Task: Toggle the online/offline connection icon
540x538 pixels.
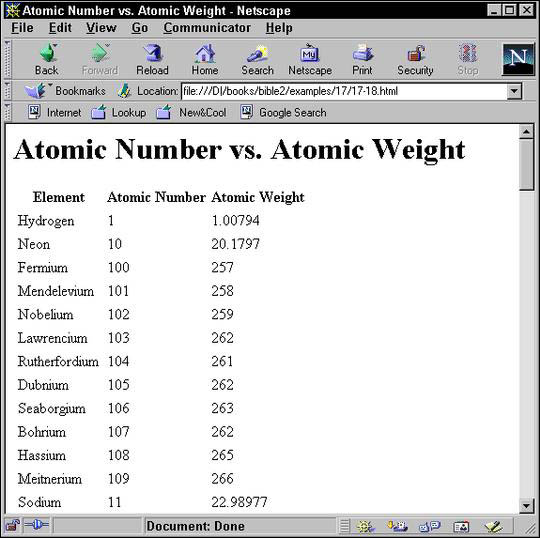Action: click(x=37, y=525)
